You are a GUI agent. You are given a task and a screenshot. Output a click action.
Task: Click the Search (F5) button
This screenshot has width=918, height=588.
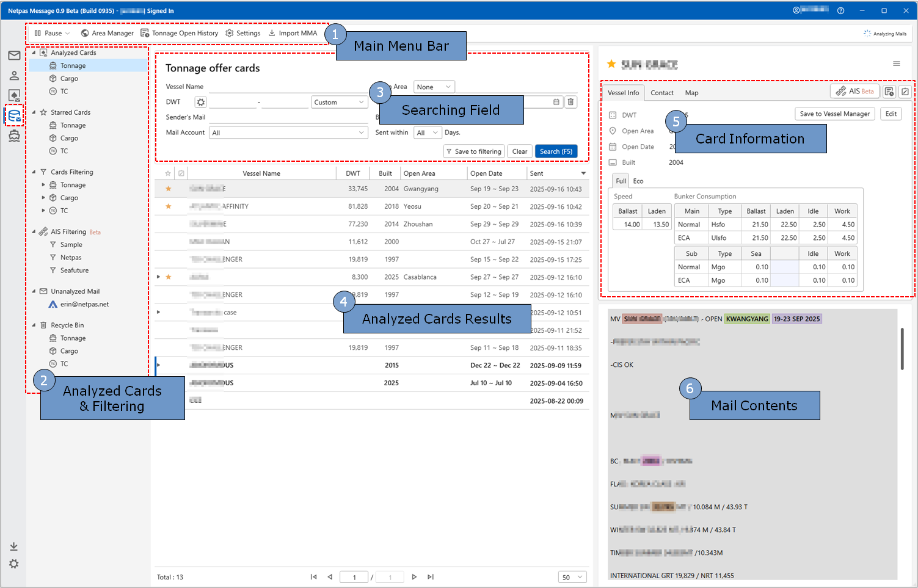556,151
